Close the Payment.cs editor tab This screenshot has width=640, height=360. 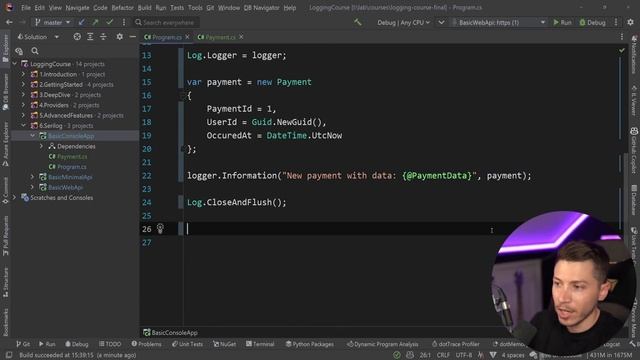click(x=241, y=37)
